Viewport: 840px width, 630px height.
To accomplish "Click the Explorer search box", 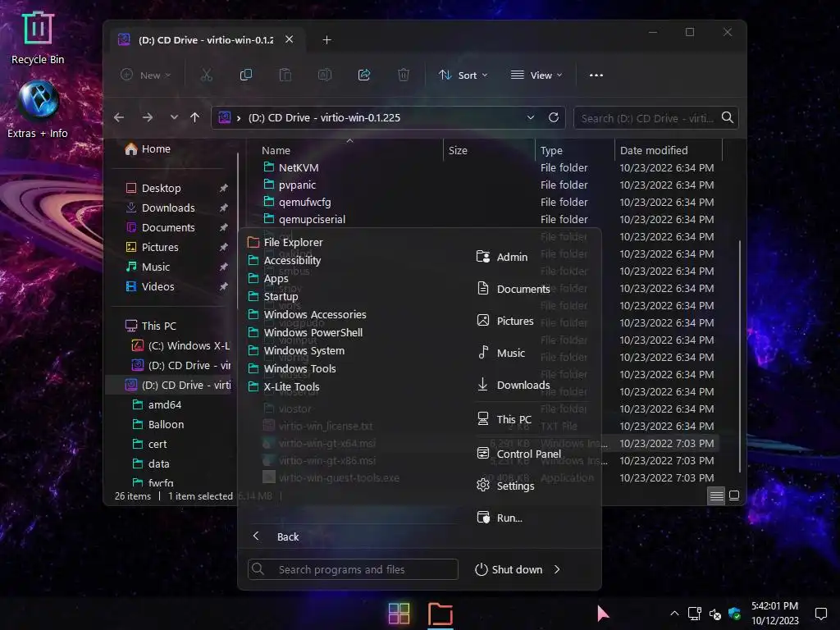I will 655,118.
